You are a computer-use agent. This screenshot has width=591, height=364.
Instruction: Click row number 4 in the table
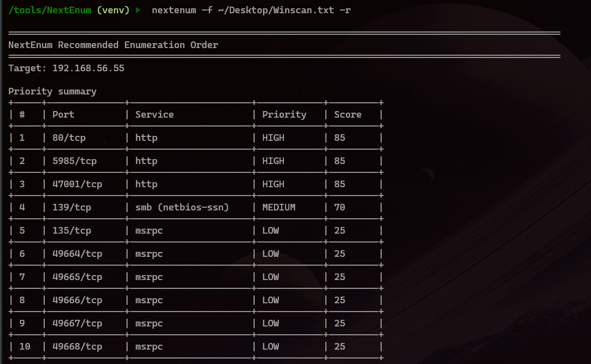[22, 207]
